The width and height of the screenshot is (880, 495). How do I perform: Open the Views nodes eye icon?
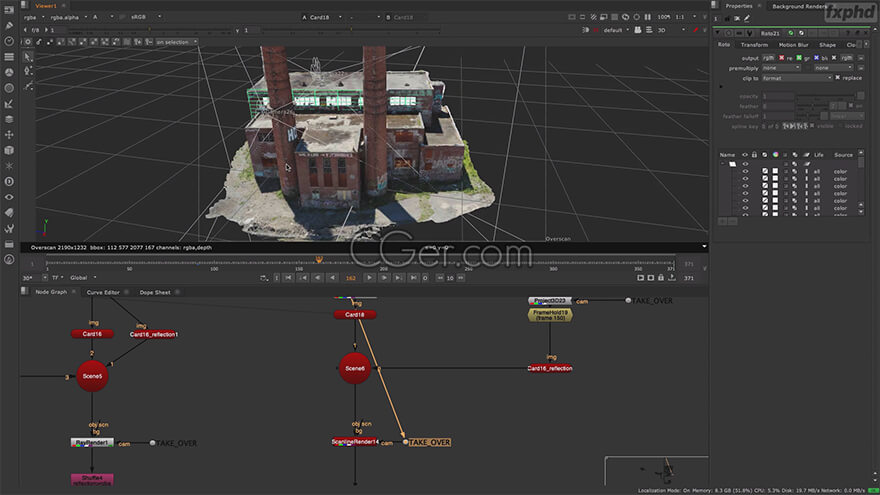[9, 197]
